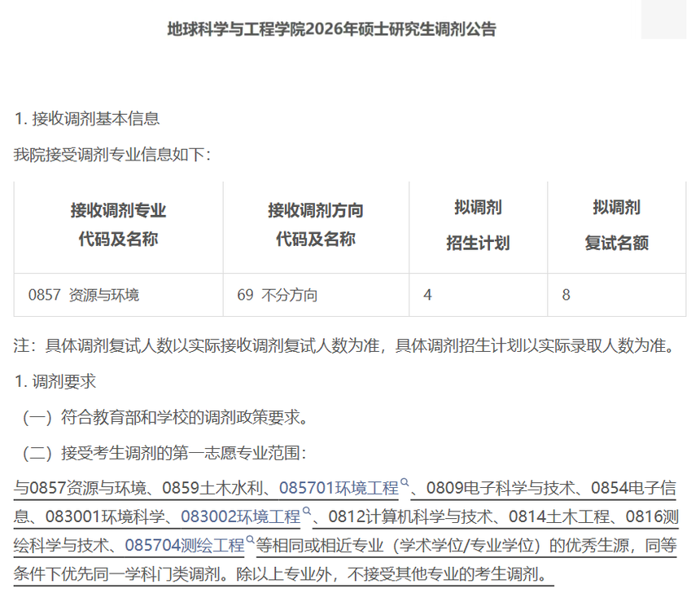The image size is (700, 593).
Task: Click search icon after 083002环境工程
Action: click(307, 512)
